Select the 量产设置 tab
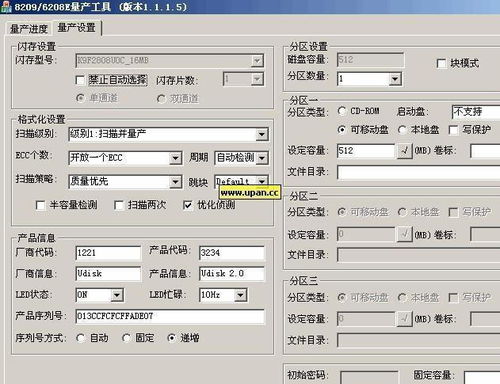Screen dimensions: 500x384 (x=77, y=27)
